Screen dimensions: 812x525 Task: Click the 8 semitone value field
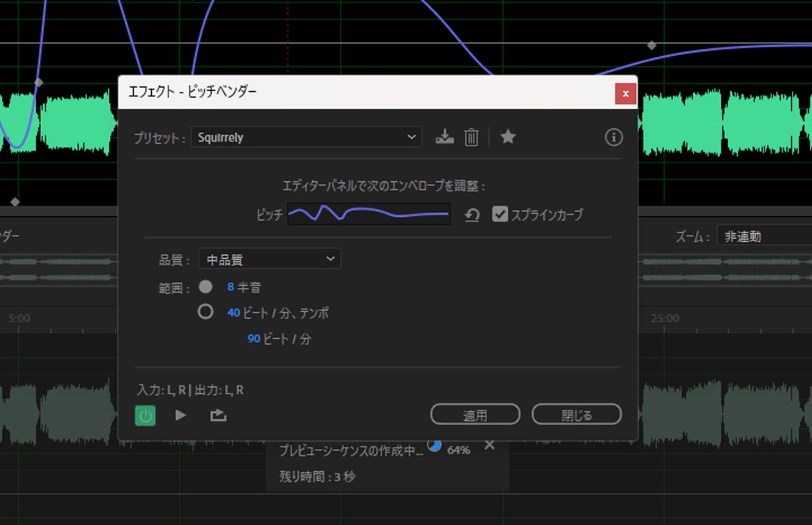230,287
